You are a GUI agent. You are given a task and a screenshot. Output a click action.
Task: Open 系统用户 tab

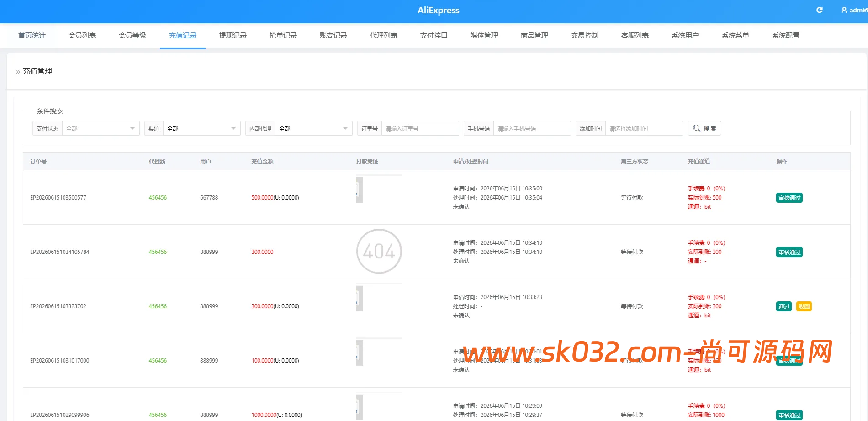[685, 36]
